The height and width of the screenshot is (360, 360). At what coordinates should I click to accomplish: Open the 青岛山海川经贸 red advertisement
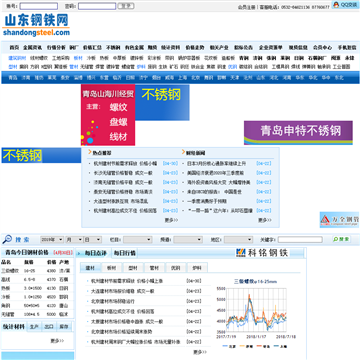108,115
